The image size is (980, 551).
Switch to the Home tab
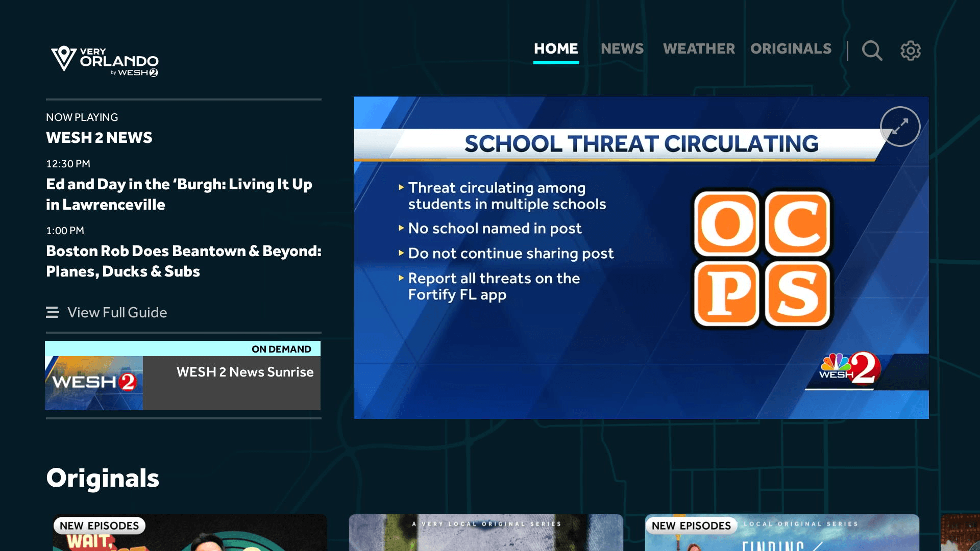[556, 49]
